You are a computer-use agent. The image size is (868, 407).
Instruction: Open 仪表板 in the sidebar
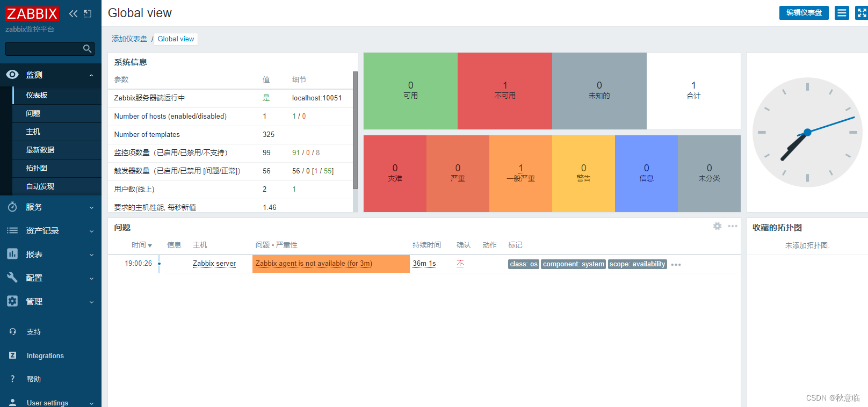[x=57, y=95]
